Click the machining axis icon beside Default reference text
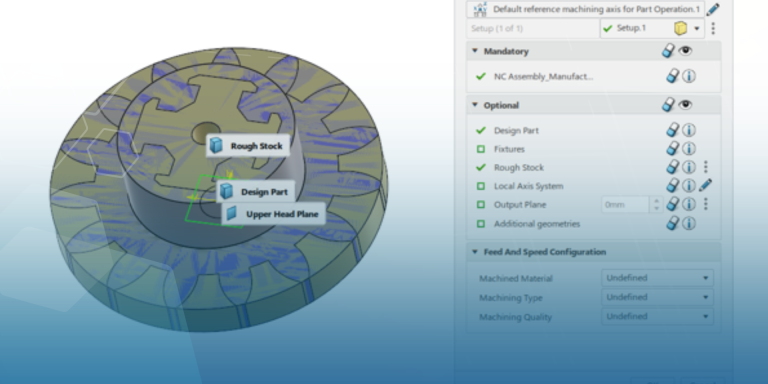The width and height of the screenshot is (768, 384). [x=480, y=9]
